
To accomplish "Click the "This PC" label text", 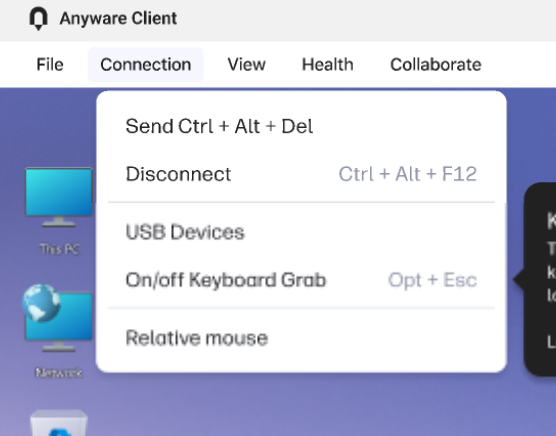I will point(59,249).
